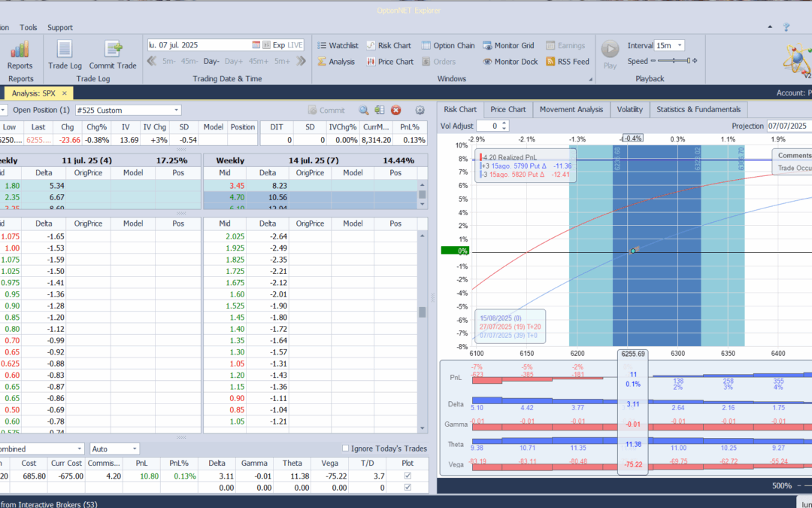Click the Exp button
Viewport: 812px width, 508px height.
coord(279,45)
